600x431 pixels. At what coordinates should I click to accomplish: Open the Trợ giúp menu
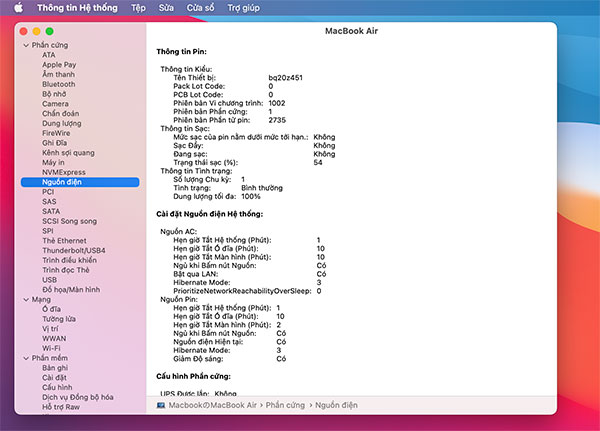click(243, 8)
